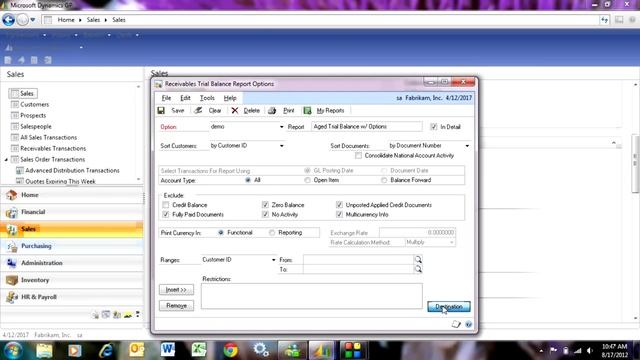Click the My Reports green icon
Viewport: 640px width, 360px height.
tap(307, 111)
